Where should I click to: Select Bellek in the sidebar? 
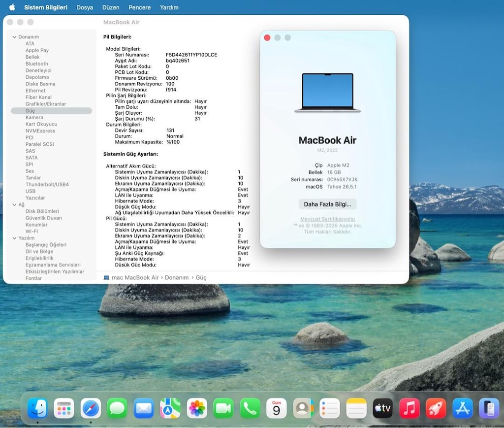coord(32,57)
